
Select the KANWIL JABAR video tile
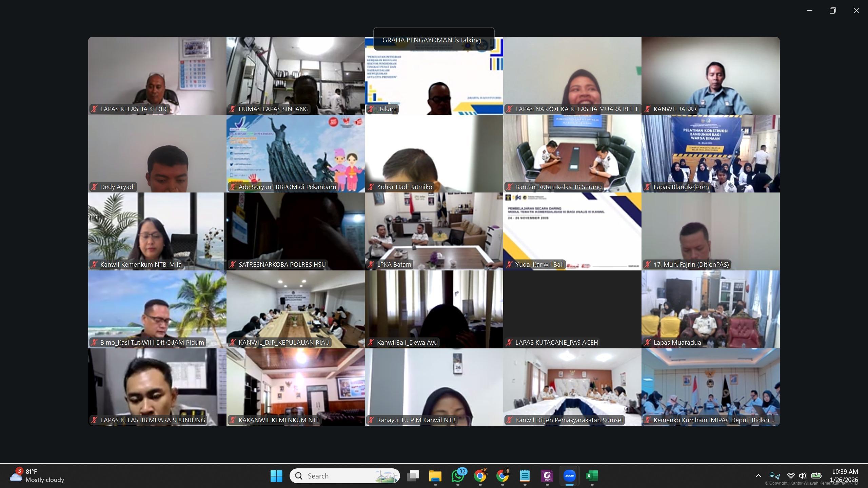coord(710,76)
